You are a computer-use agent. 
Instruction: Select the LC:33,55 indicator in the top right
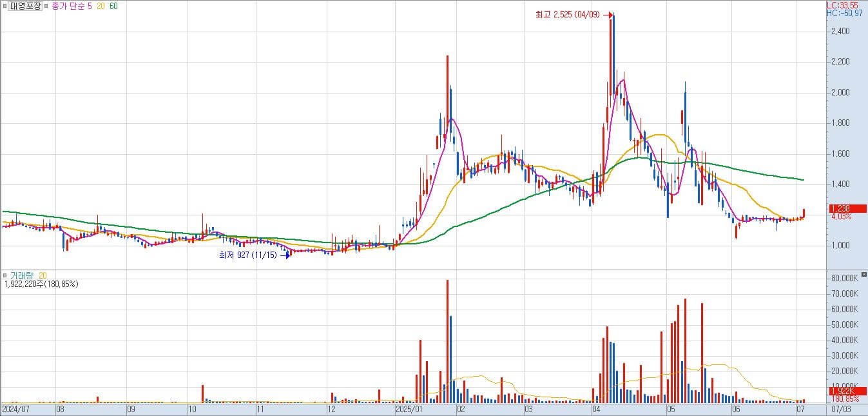(x=841, y=5)
